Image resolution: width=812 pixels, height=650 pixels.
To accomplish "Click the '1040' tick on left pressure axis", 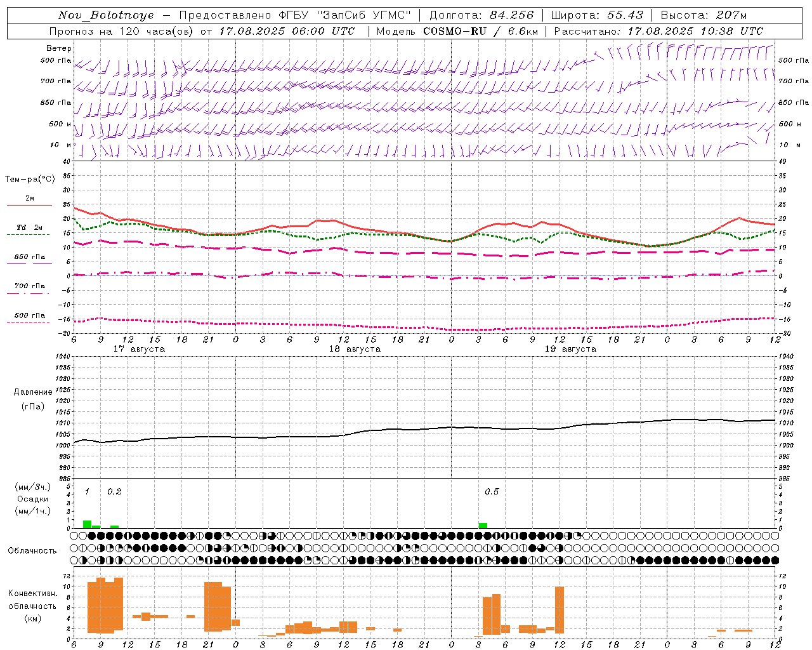I will click(x=65, y=356).
